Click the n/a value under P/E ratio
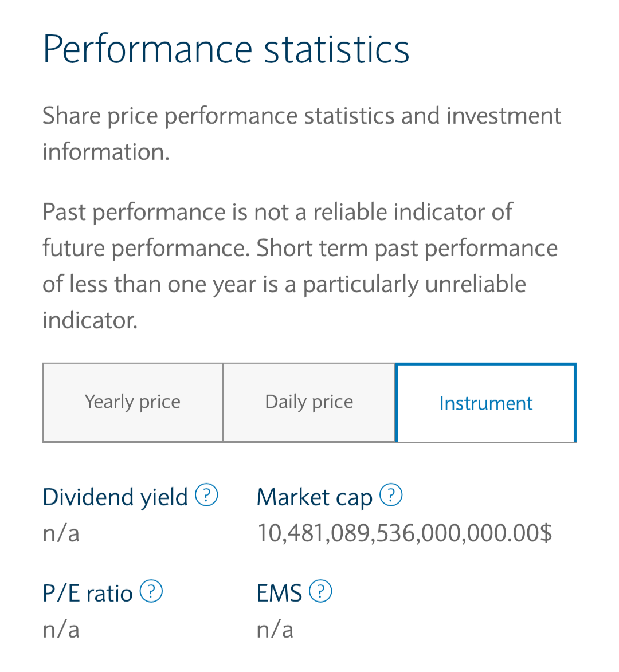This screenshot has width=619, height=672. [x=61, y=630]
